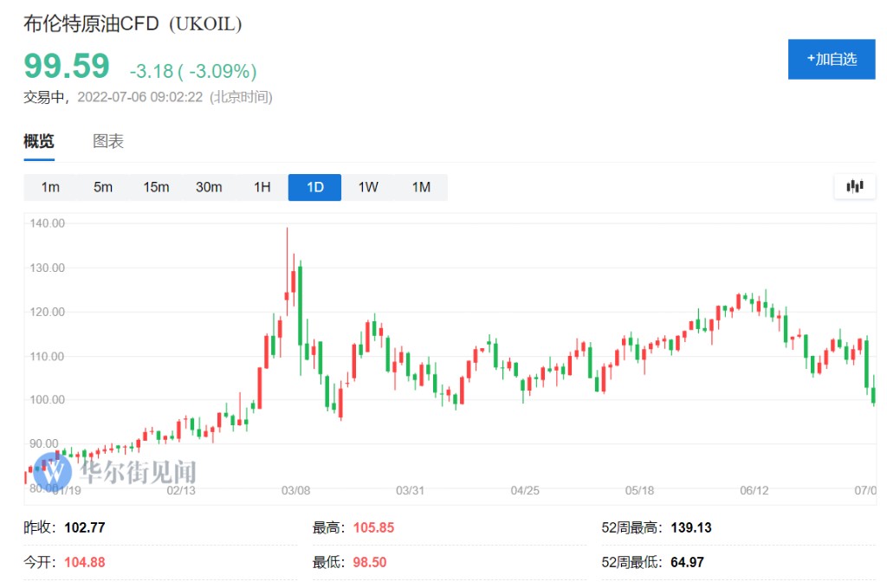
Task: Select the 1D daily interval
Action: pos(314,187)
